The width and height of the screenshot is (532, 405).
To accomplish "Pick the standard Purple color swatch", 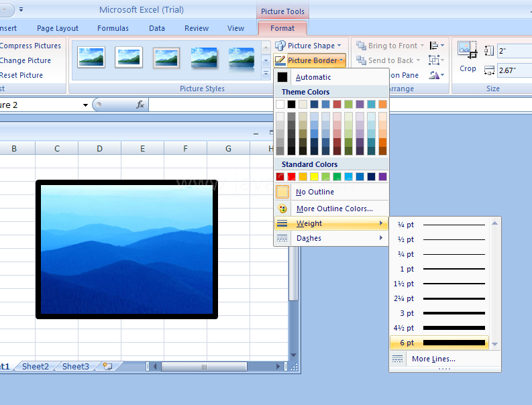I will (x=382, y=176).
